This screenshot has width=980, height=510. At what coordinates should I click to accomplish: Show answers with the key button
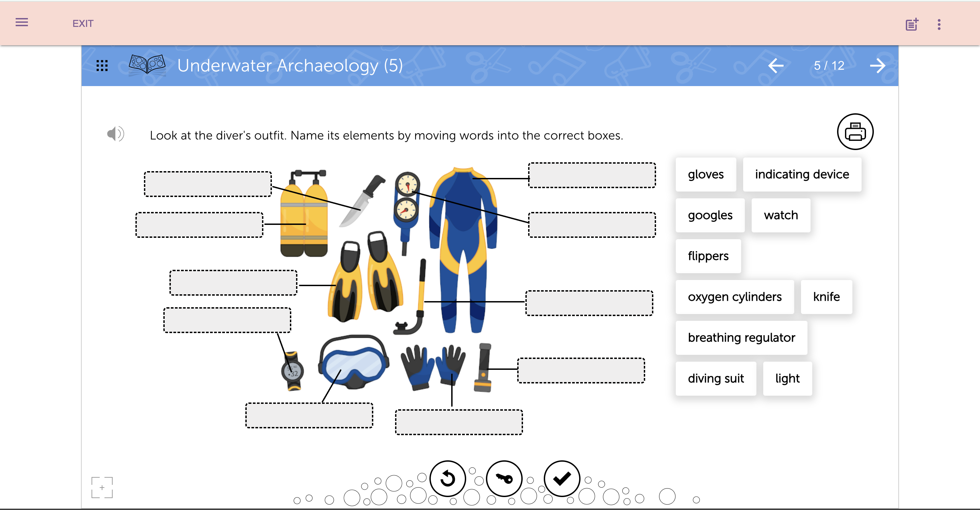pos(504,478)
